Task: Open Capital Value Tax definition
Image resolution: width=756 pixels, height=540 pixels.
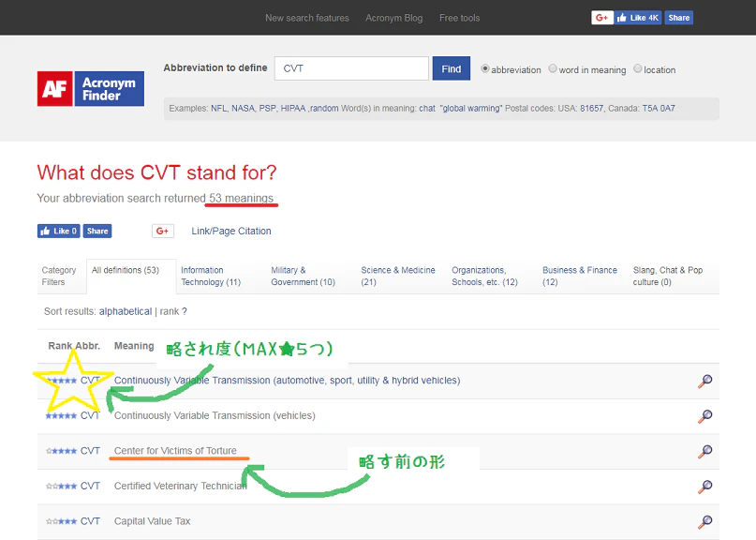Action: (x=153, y=521)
